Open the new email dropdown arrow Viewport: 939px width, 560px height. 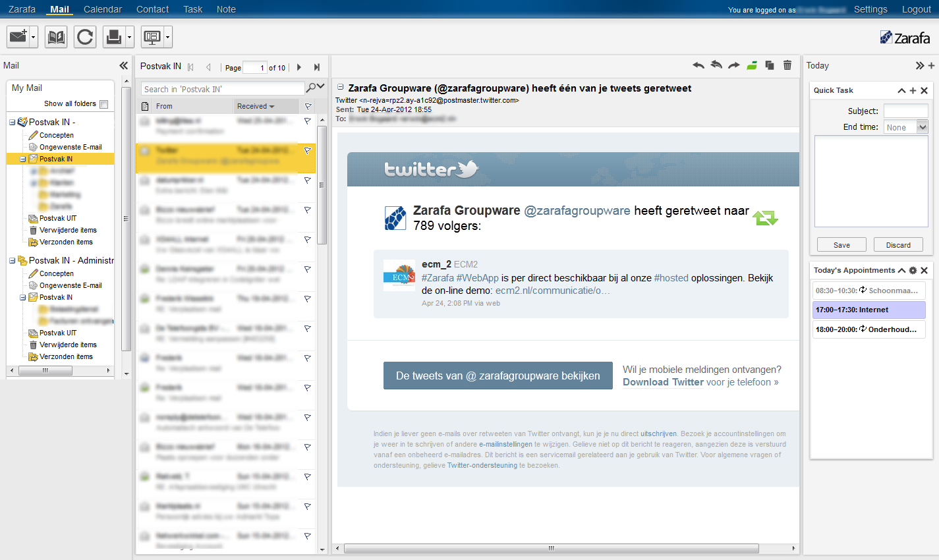tap(34, 37)
